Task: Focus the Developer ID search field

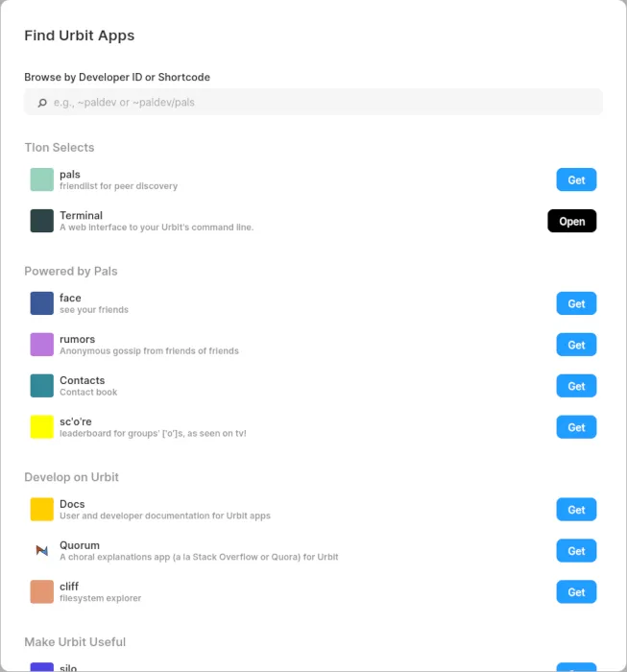Action: pyautogui.click(x=317, y=103)
